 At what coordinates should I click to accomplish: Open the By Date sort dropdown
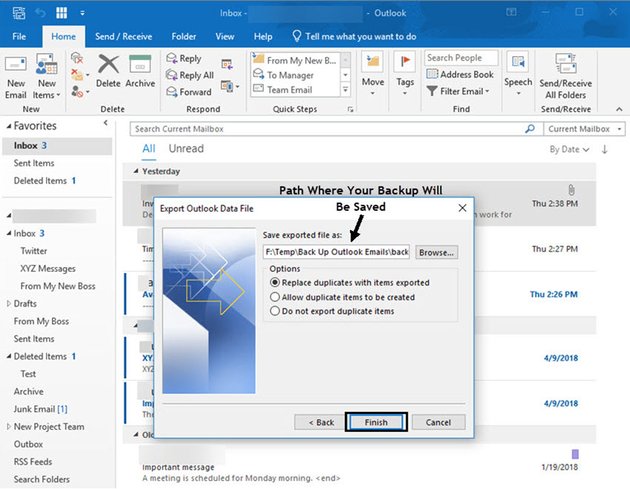pyautogui.click(x=569, y=149)
